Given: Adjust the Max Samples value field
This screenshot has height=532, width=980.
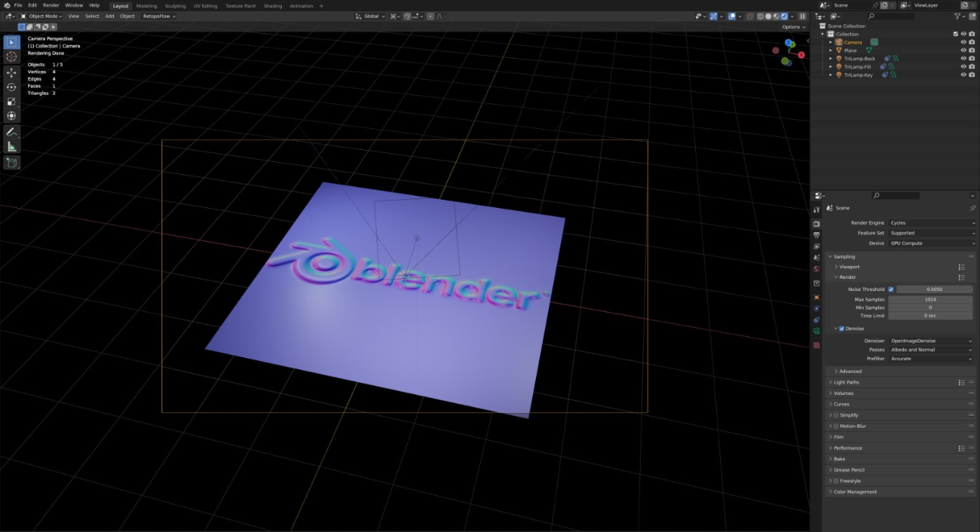Looking at the screenshot, I should point(930,299).
